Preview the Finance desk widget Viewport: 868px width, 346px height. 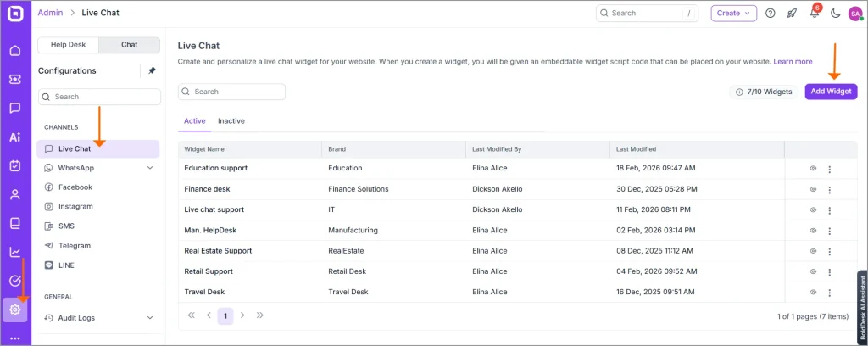[813, 189]
